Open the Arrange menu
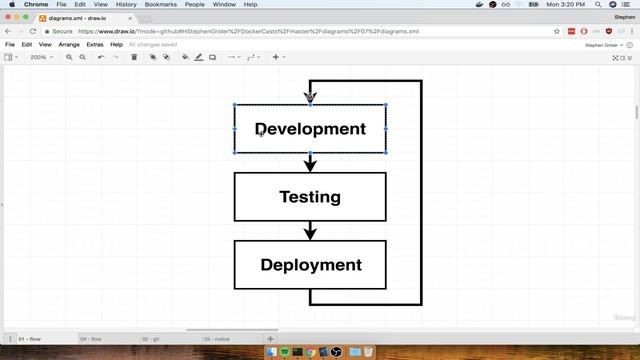Screen dimensions: 640x360 (69, 44)
